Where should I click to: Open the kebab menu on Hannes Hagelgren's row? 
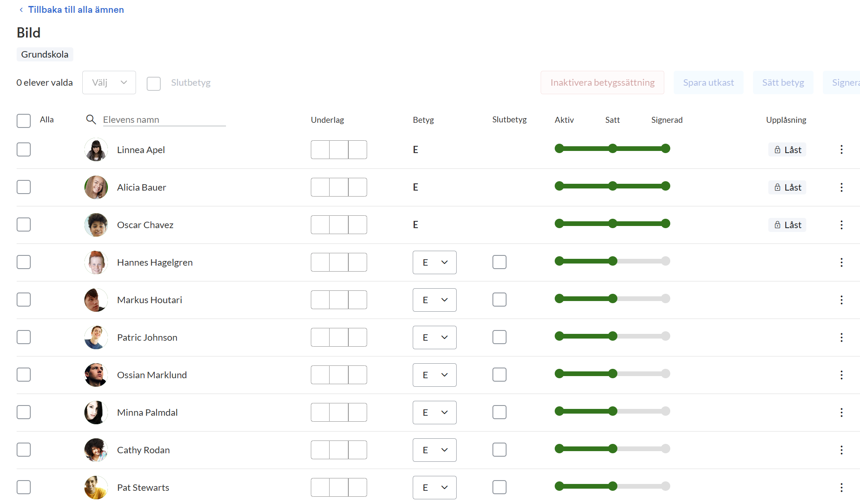coord(841,262)
